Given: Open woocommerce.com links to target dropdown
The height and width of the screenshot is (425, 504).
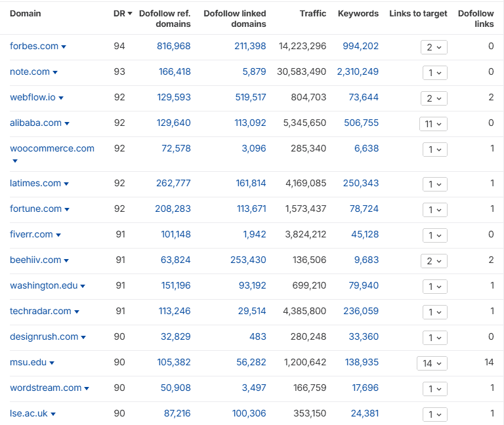Looking at the screenshot, I should [x=435, y=150].
